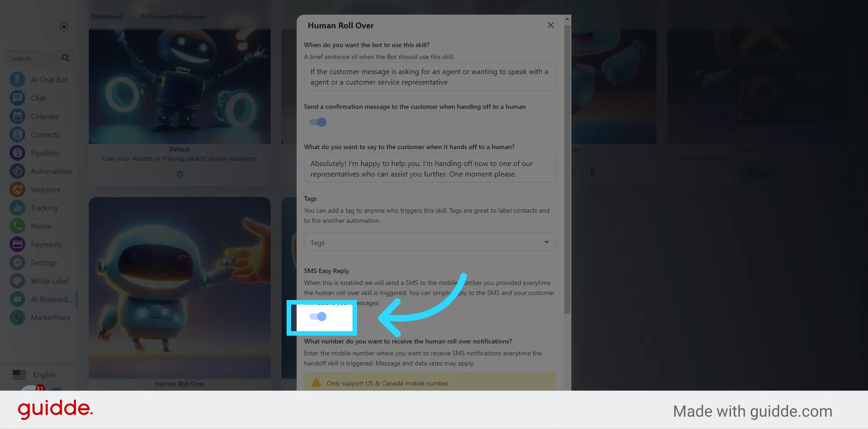This screenshot has height=429, width=868.
Task: Open the English language selector
Action: pyautogui.click(x=34, y=375)
